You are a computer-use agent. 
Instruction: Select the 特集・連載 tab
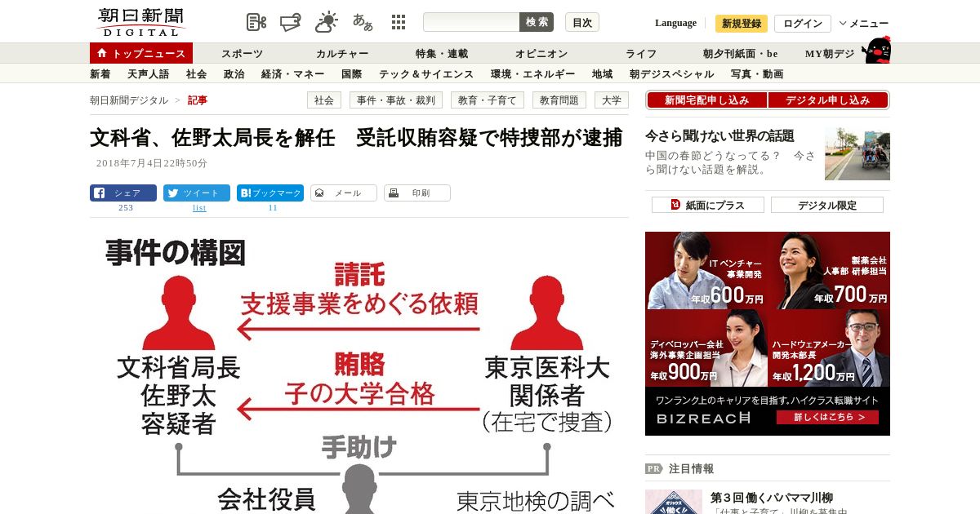click(442, 54)
